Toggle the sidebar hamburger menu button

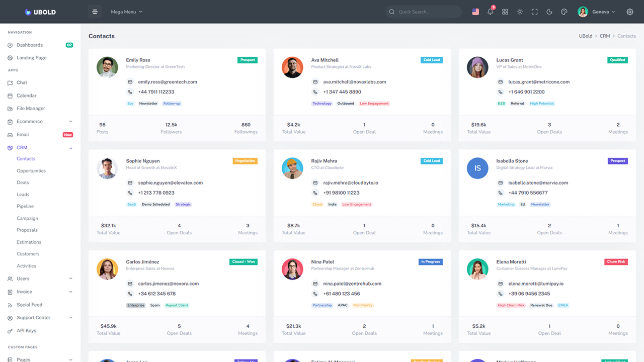click(95, 12)
